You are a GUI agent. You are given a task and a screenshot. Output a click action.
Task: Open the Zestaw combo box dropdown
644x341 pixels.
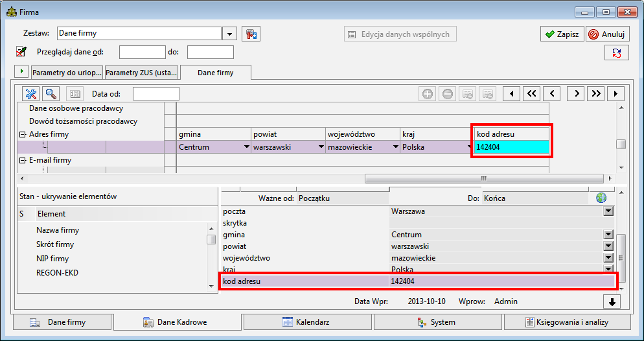230,34
